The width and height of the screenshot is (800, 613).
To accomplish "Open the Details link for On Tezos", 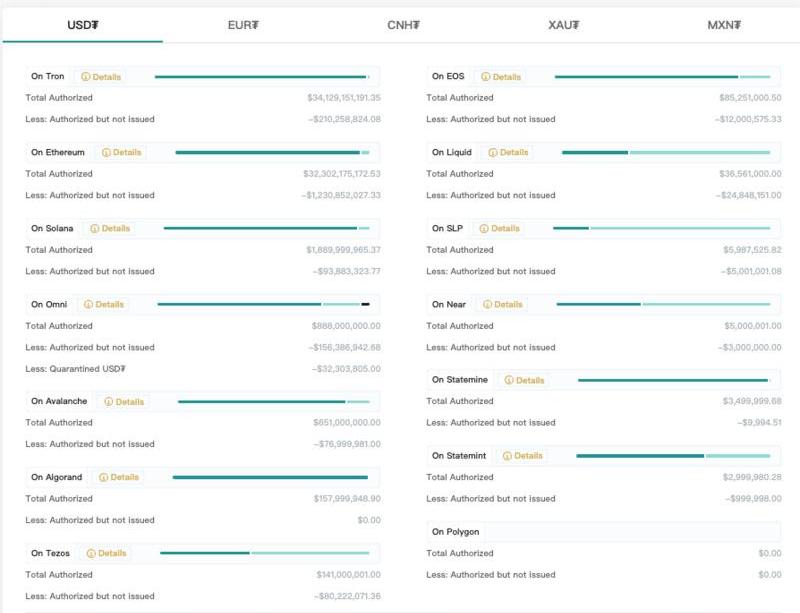I will tap(107, 554).
